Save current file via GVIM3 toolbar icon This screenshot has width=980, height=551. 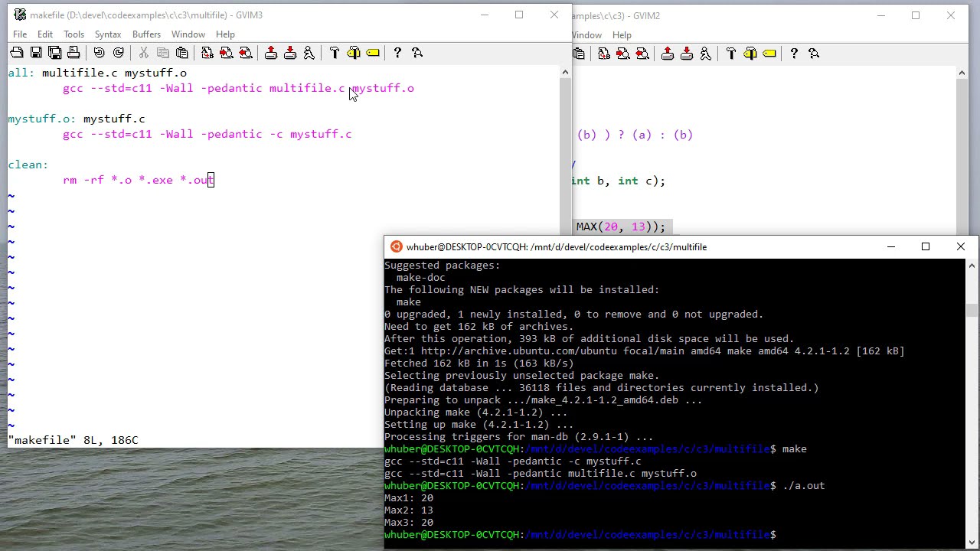(36, 53)
